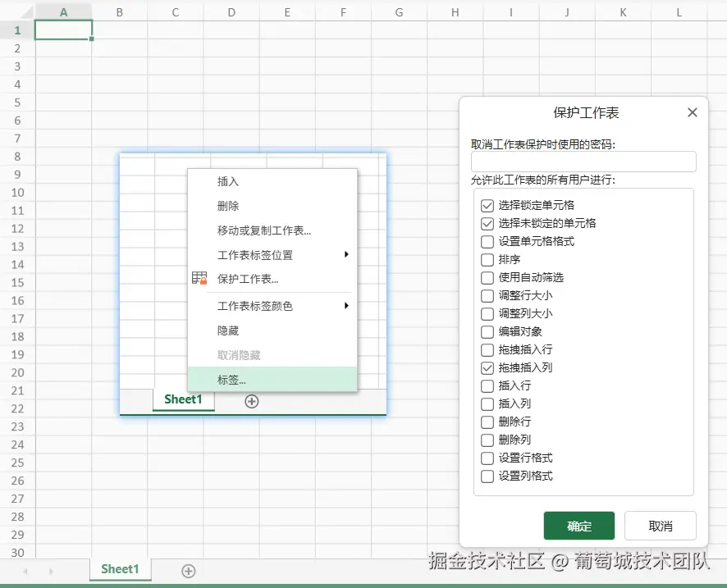The width and height of the screenshot is (727, 588).
Task: Click the protect sheet lock icon in context menu
Action: tap(199, 278)
